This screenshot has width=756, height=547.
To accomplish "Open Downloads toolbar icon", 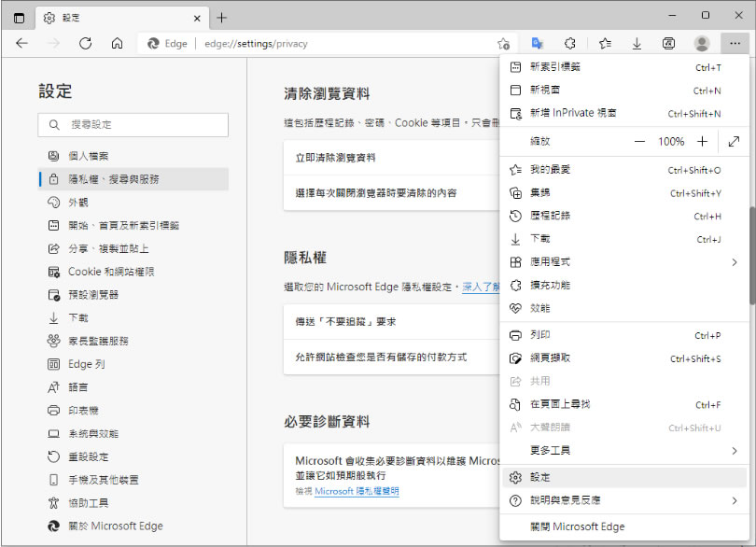I will [x=637, y=44].
